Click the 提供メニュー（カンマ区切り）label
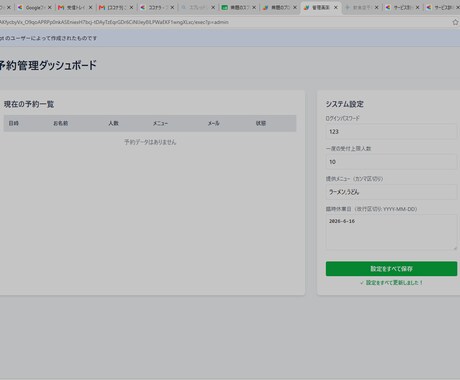Image resolution: width=460 pixels, height=380 pixels. click(354, 179)
